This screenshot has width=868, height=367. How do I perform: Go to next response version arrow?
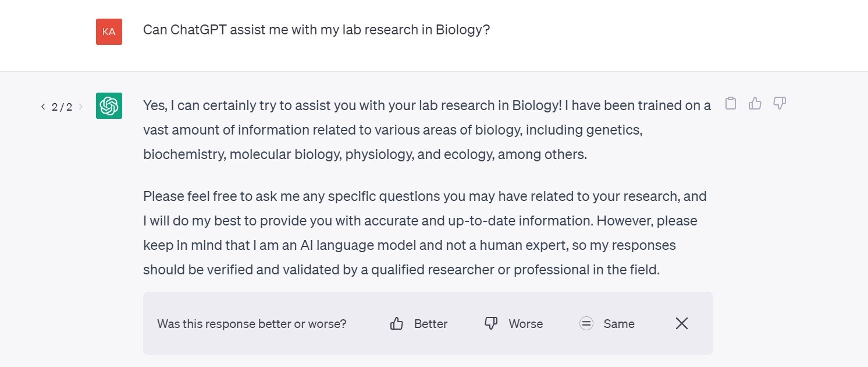tap(81, 107)
